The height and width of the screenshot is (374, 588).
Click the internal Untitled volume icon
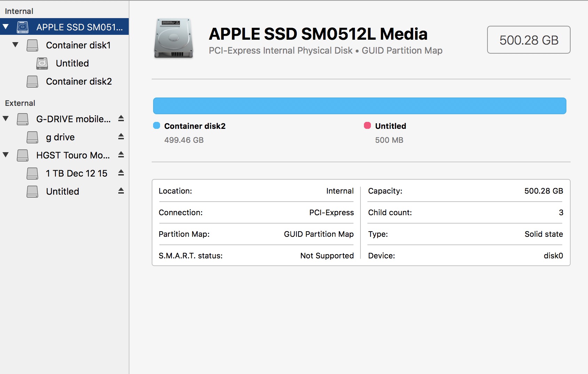42,63
